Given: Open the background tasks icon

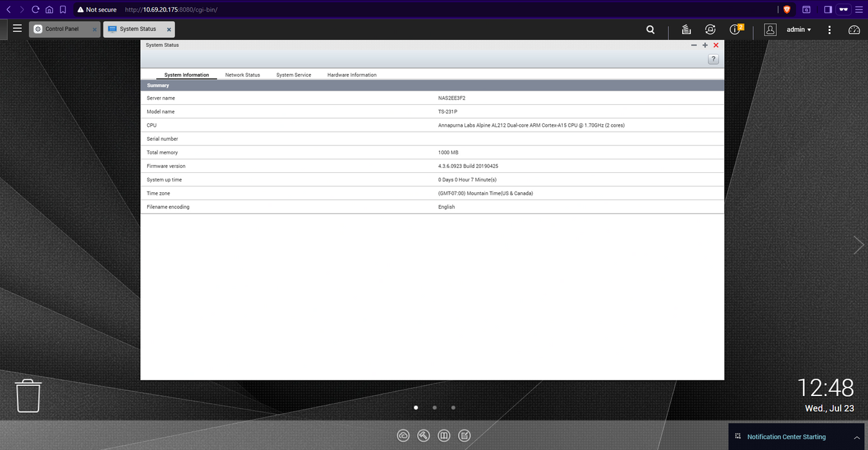Looking at the screenshot, I should [686, 30].
